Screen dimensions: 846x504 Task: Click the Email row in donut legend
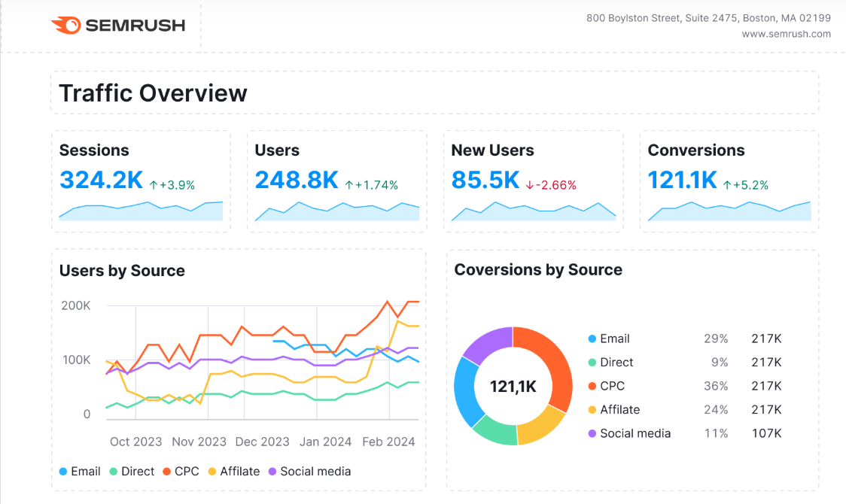(685, 339)
